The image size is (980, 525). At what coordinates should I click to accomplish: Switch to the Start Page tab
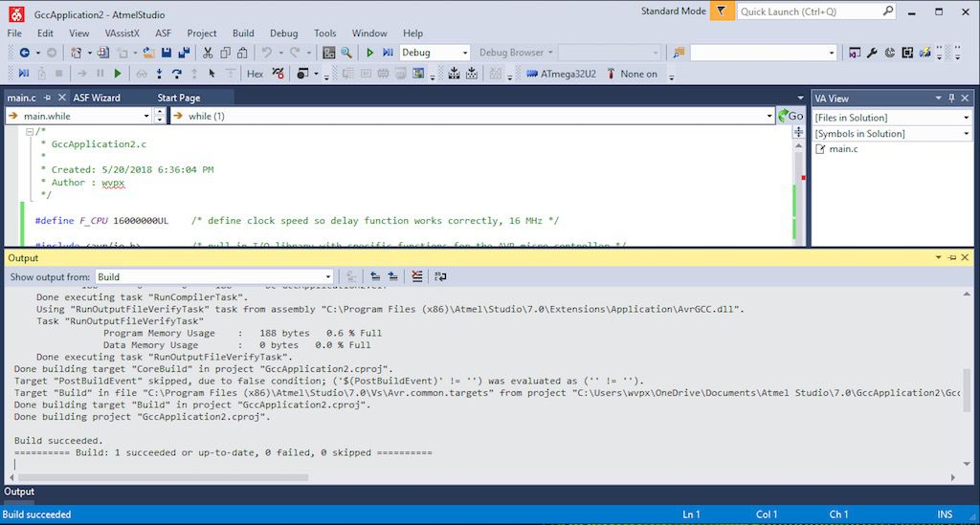pos(179,98)
